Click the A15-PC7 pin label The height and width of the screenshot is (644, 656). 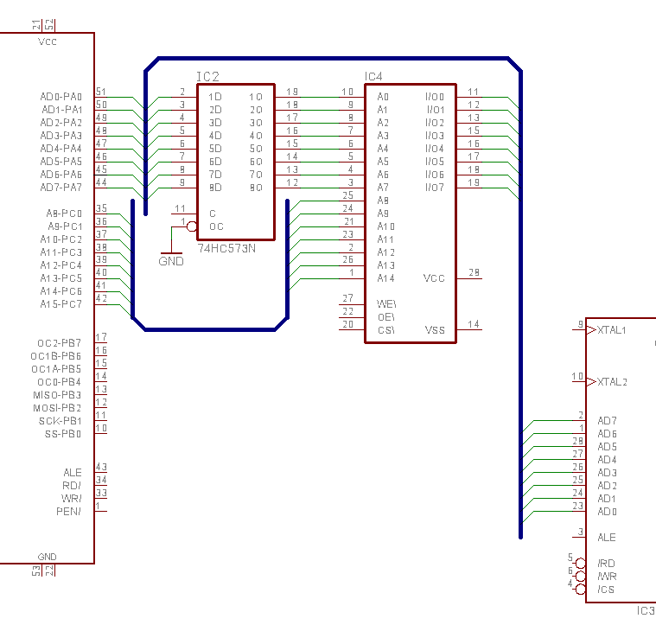pos(61,304)
